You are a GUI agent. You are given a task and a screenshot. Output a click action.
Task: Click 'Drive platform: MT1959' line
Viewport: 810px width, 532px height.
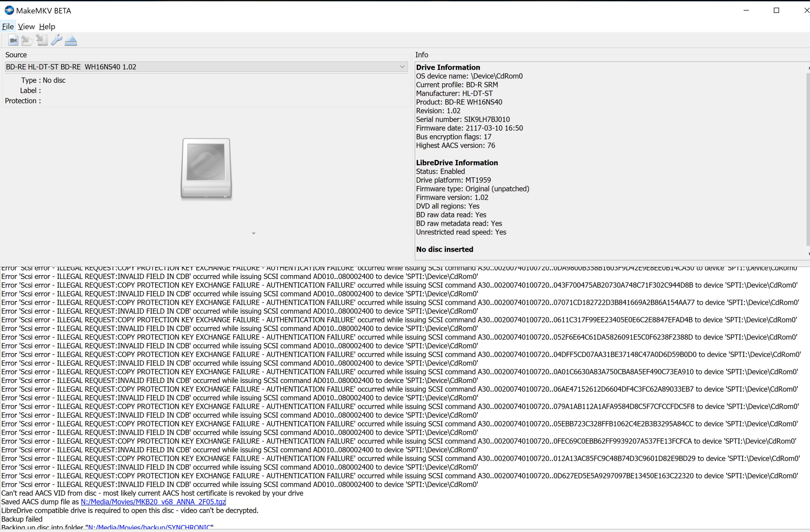453,180
